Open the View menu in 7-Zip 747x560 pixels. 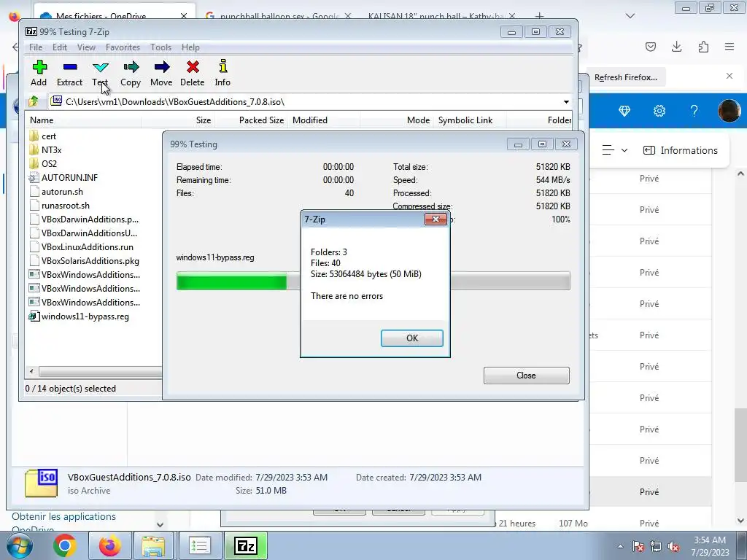coord(86,47)
